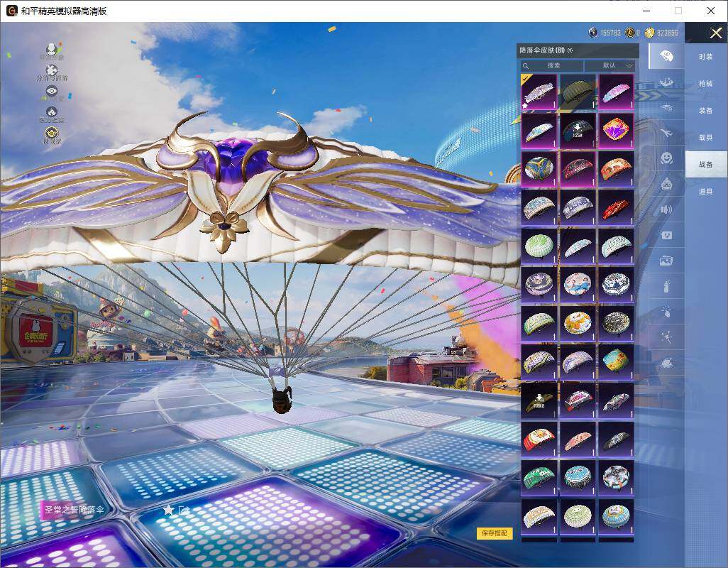728x568 pixels.
Task: Open the robot companion category icon
Action: 667,184
